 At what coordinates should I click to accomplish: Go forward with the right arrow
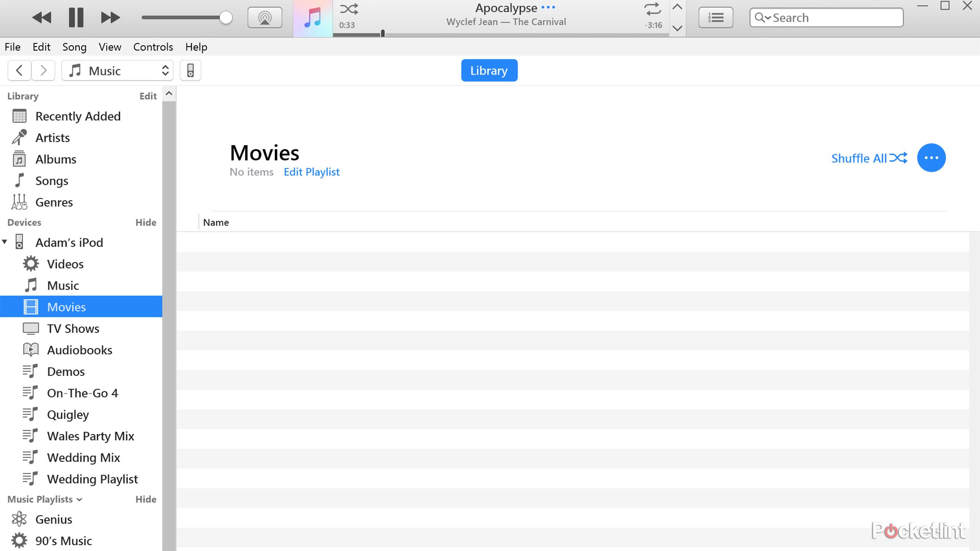tap(43, 70)
